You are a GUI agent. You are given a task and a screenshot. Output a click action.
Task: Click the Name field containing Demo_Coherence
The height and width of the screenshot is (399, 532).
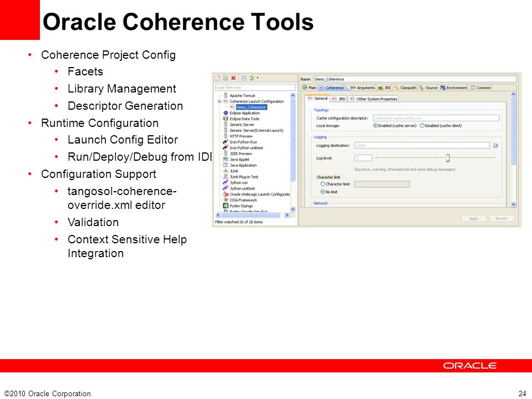(415, 79)
